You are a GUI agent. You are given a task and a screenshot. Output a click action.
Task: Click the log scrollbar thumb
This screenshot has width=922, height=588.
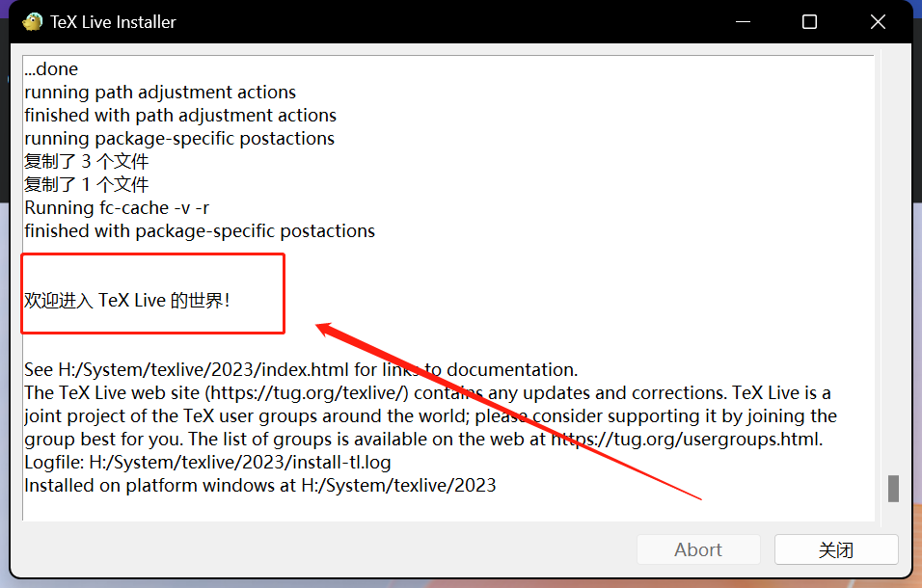893,488
